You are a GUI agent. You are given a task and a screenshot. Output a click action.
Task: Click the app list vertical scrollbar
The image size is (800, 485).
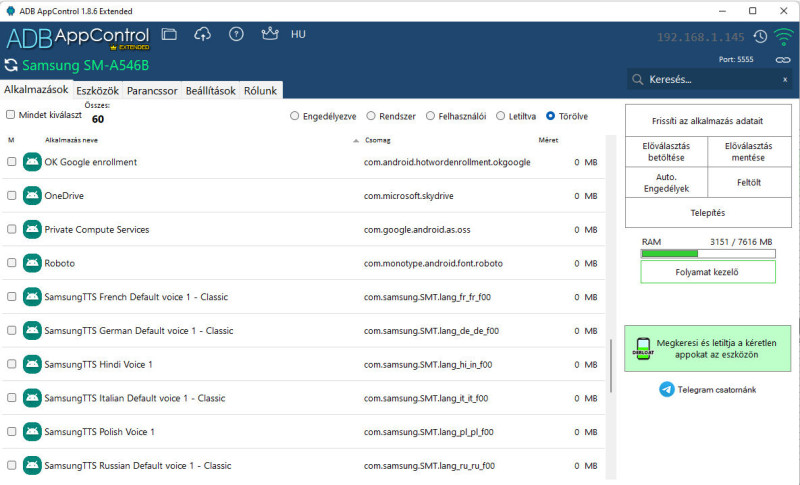pos(611,366)
